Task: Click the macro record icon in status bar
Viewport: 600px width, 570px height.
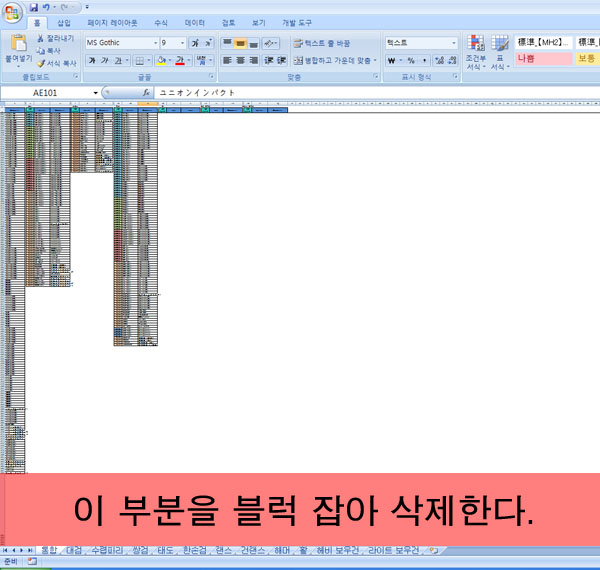Action: (x=32, y=562)
